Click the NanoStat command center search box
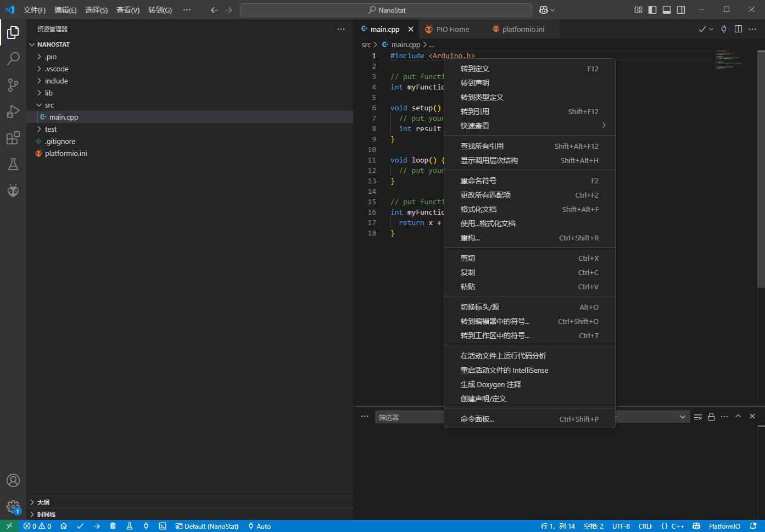This screenshot has width=765, height=532. tap(386, 10)
